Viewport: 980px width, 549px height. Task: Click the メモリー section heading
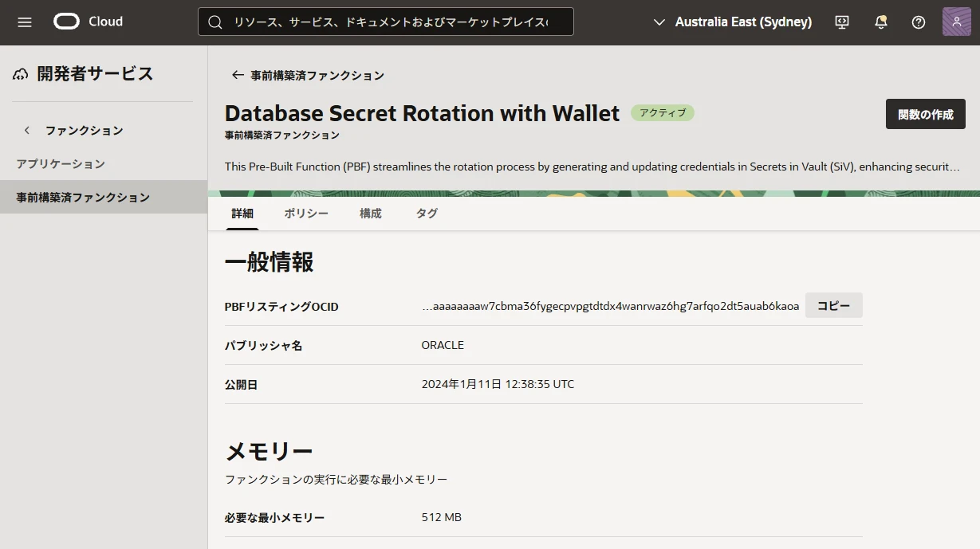click(269, 452)
